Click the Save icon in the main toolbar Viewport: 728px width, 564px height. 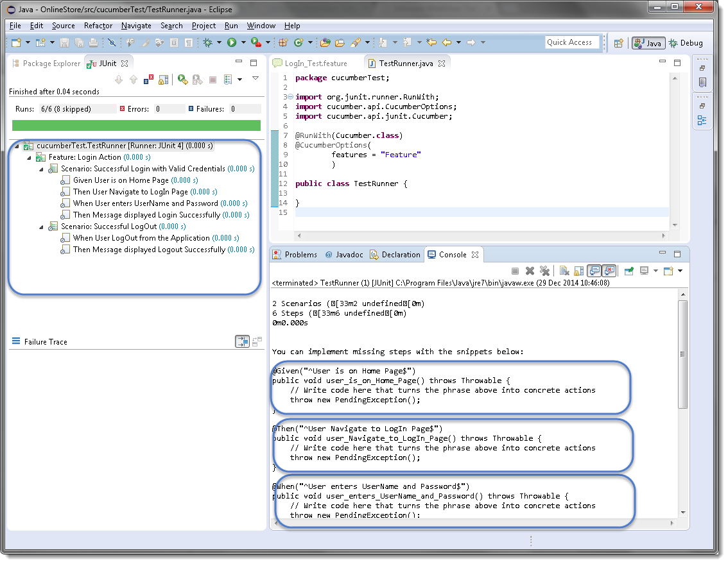point(65,43)
